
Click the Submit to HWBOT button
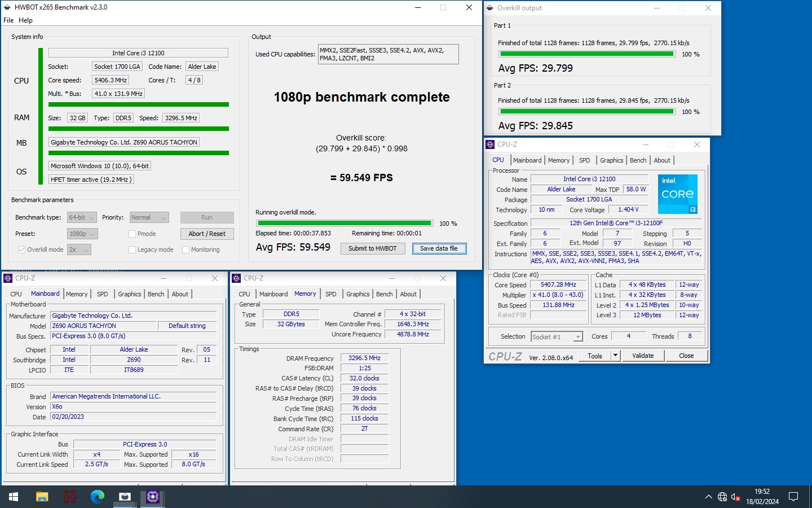click(373, 248)
